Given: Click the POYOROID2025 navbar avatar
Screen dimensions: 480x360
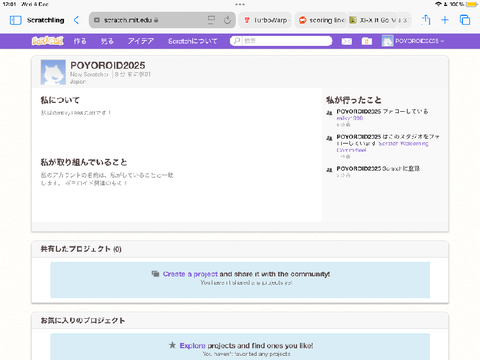Looking at the screenshot, I should pyautogui.click(x=387, y=41).
